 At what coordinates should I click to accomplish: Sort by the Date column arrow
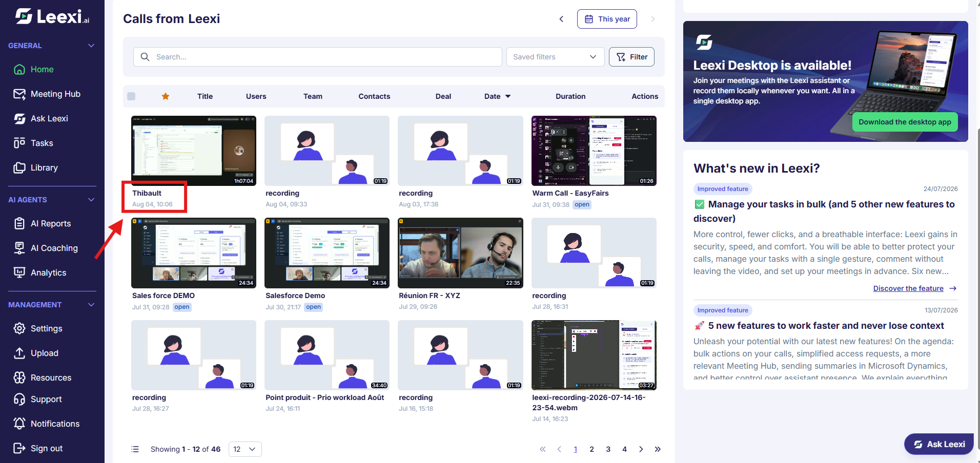[x=508, y=96]
